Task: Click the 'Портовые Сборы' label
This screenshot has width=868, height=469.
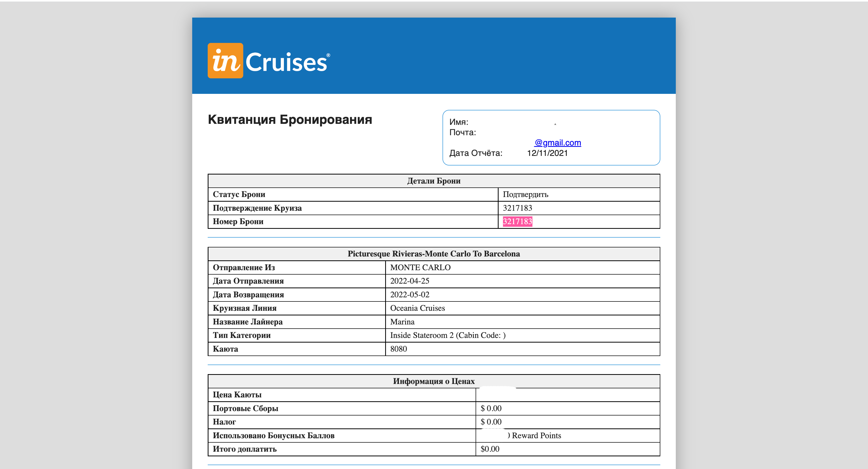Action: (x=245, y=408)
